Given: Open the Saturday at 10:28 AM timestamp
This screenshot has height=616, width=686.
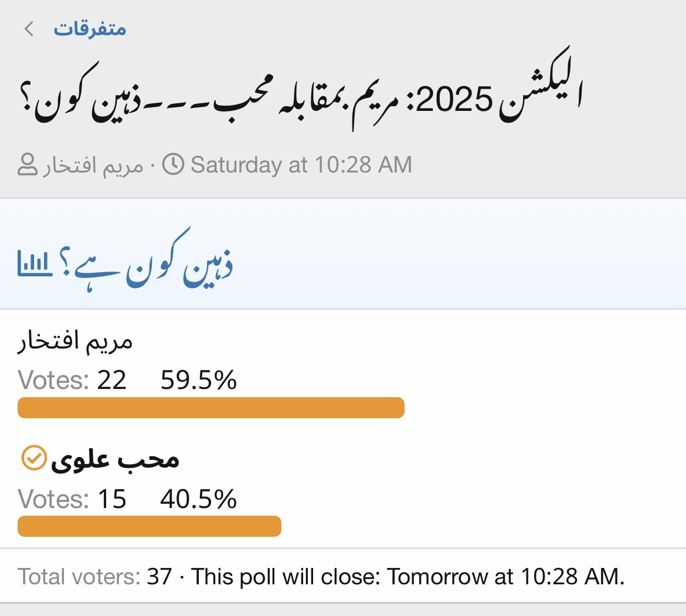Looking at the screenshot, I should [x=301, y=165].
